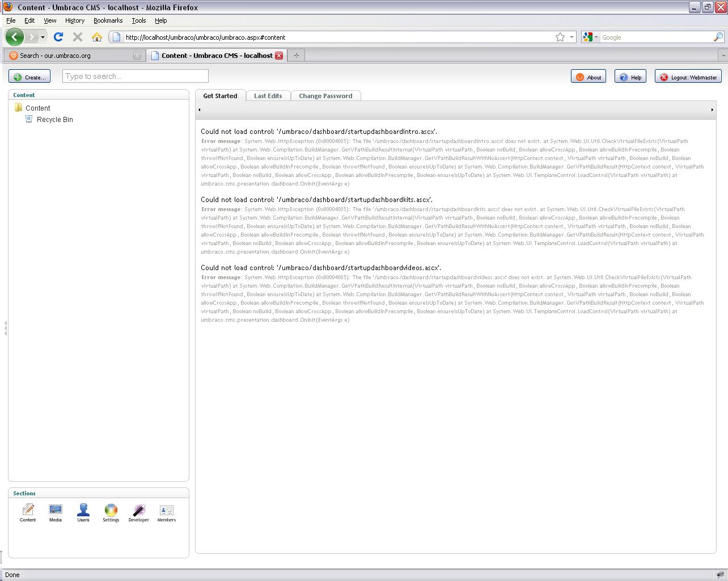This screenshot has width=728, height=581.
Task: Go back with Firefox back button
Action: [15, 37]
